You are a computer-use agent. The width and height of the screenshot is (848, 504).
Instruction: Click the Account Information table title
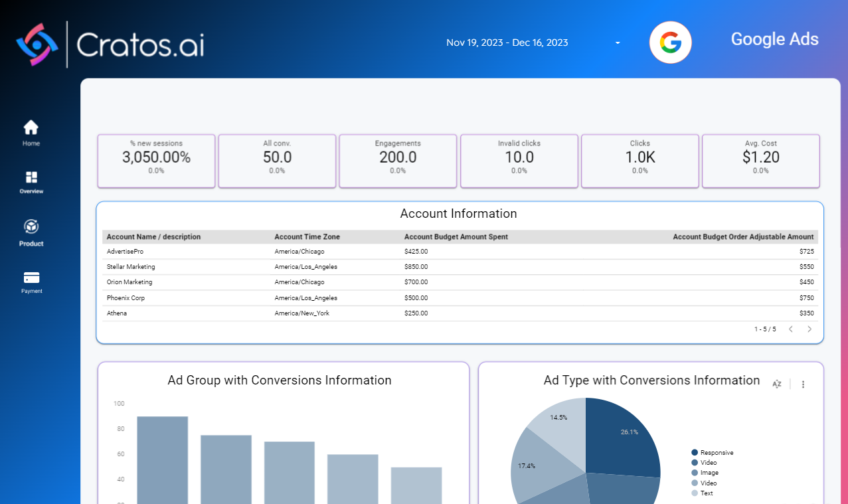(x=459, y=214)
